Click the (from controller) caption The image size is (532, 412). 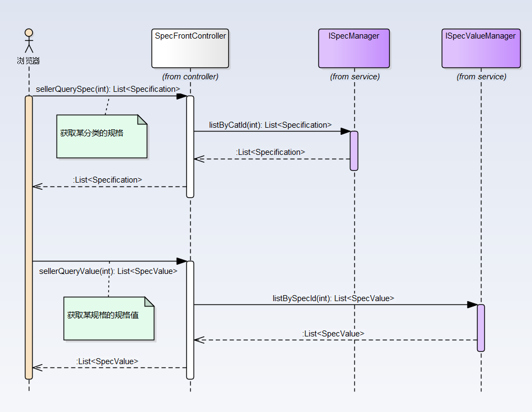(x=190, y=77)
